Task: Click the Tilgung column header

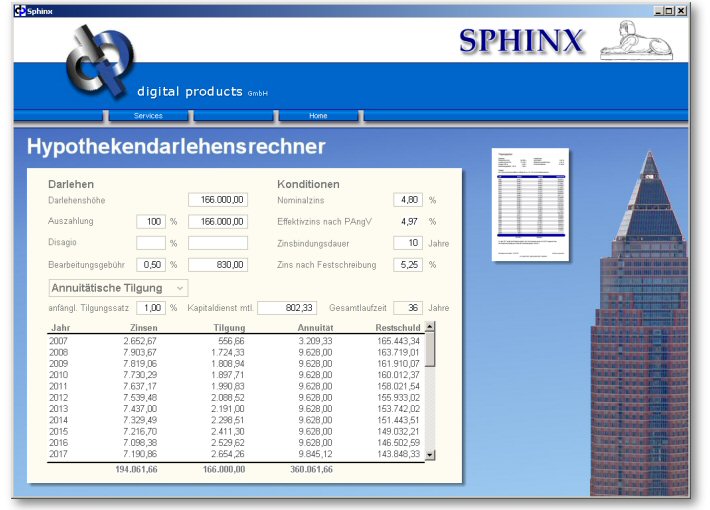Action: [x=229, y=327]
